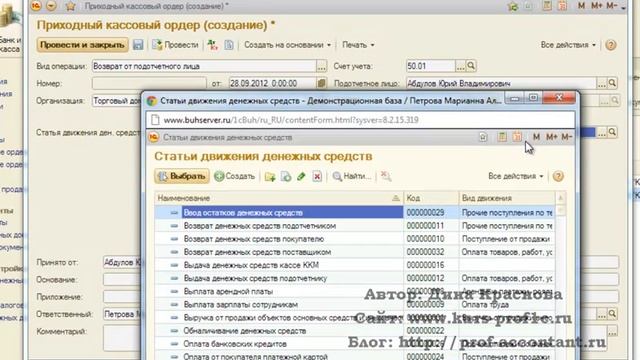Open Создать на основании dropdown

tap(287, 45)
